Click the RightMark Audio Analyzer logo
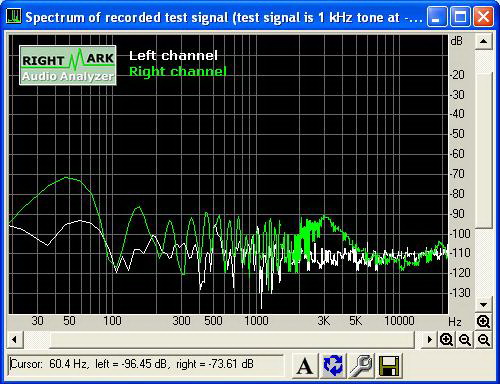Screen dimensions: 500x384 [x=68, y=65]
